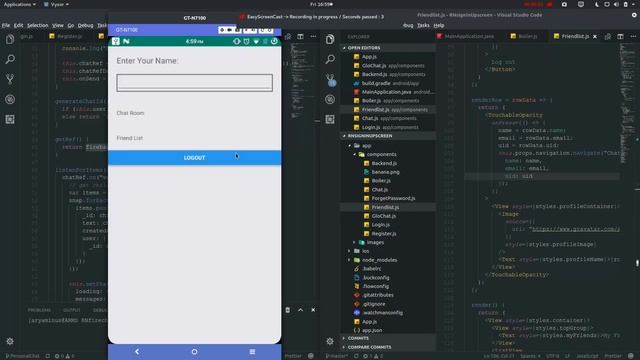
Task: Collapse the app folder
Action: click(367, 145)
